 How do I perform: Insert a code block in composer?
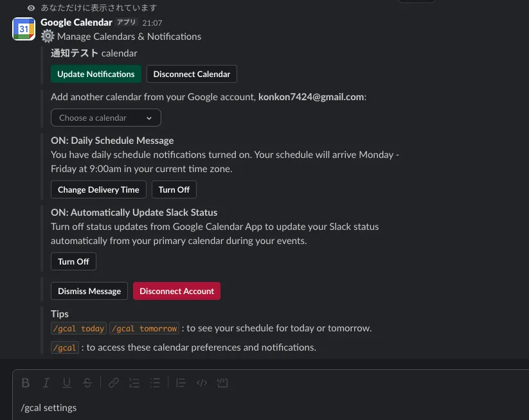[x=222, y=383]
